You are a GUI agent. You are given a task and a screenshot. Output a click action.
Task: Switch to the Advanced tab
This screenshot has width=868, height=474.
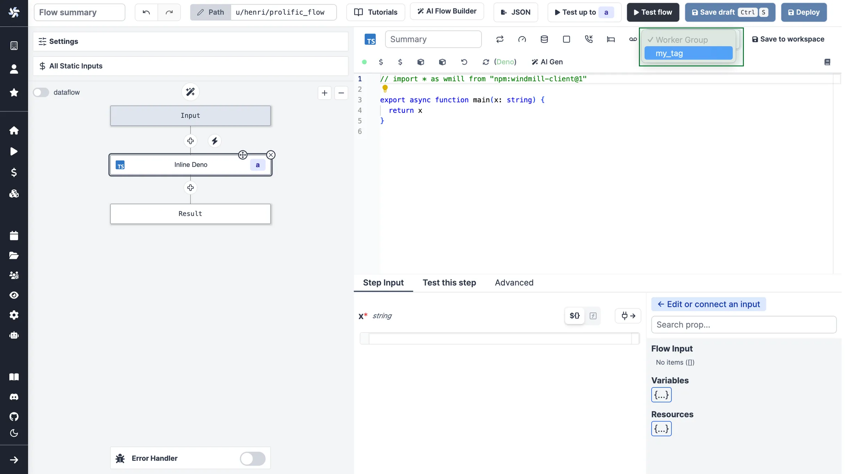(x=514, y=283)
